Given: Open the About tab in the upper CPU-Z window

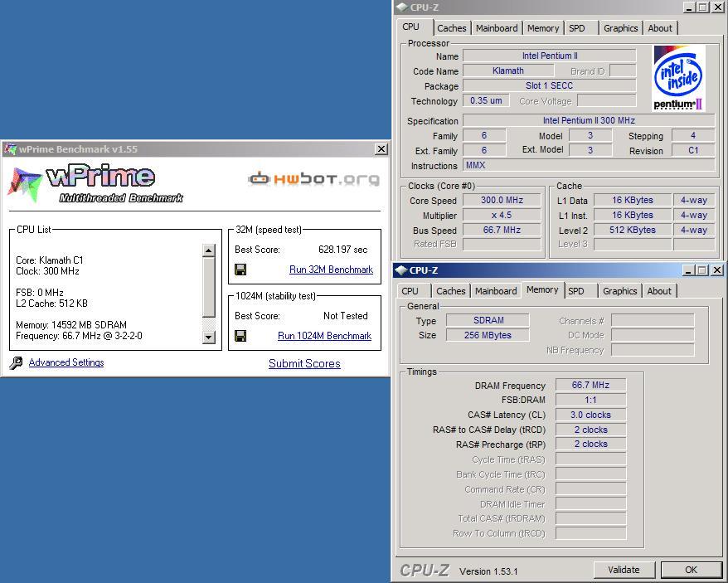Looking at the screenshot, I should point(660,28).
